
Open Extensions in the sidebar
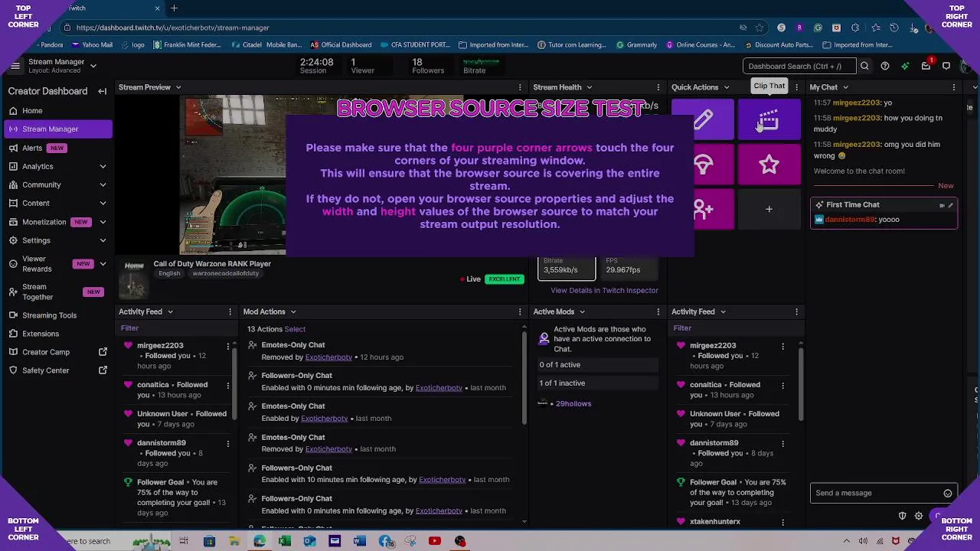57,334
